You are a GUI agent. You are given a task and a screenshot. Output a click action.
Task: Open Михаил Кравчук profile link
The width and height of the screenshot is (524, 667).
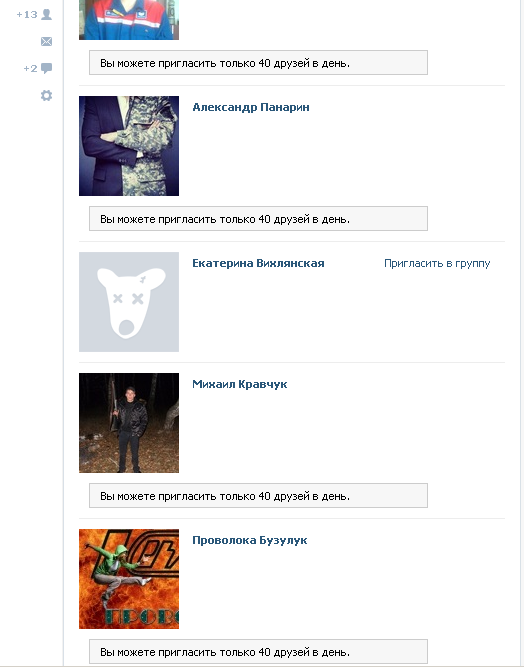239,384
